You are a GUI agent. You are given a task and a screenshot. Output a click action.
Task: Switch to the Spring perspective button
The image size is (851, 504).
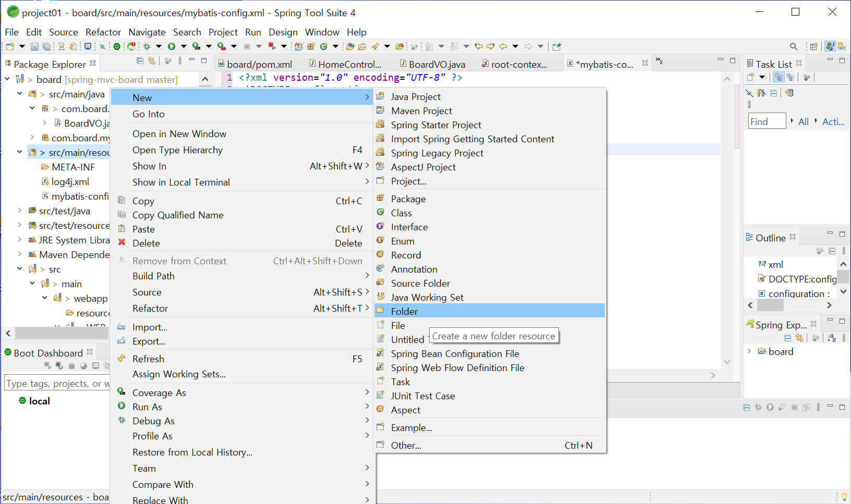(830, 46)
